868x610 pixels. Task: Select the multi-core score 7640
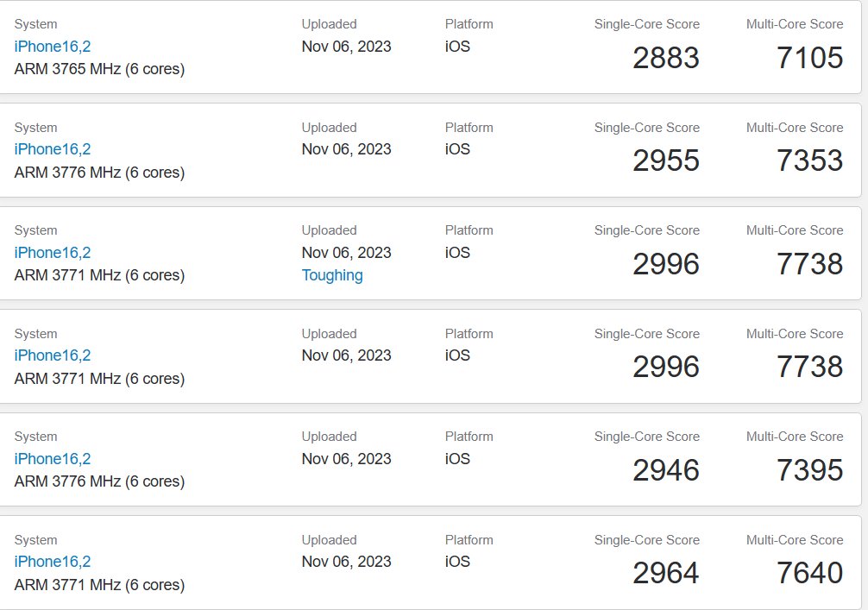(809, 573)
